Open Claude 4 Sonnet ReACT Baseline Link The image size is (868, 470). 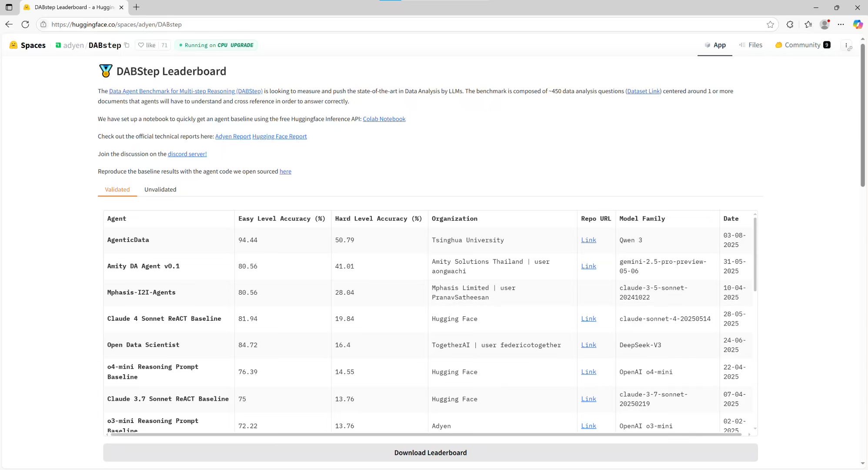(588, 319)
